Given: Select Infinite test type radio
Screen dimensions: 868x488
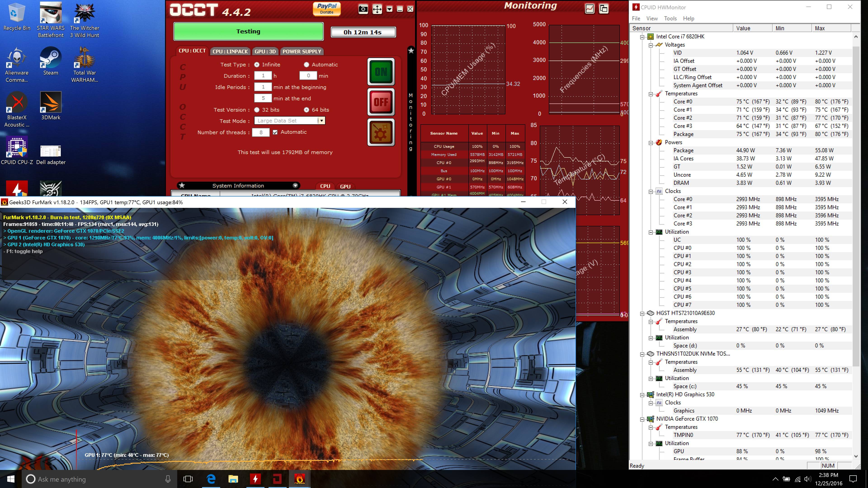Looking at the screenshot, I should (257, 65).
